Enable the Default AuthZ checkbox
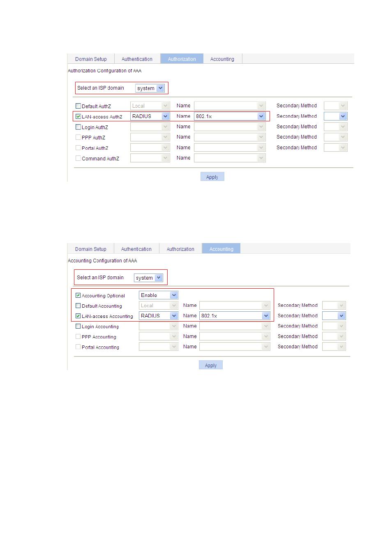Image resolution: width=392 pixels, height=533 pixels. click(x=78, y=106)
